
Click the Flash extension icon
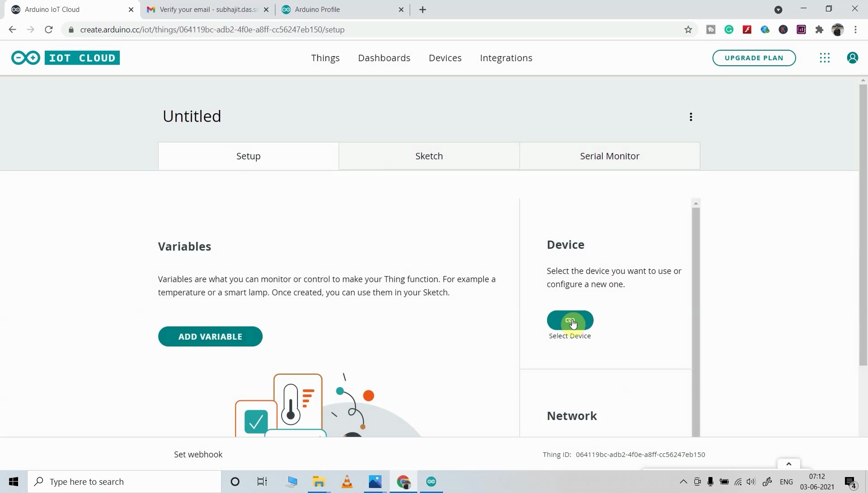[x=747, y=29]
